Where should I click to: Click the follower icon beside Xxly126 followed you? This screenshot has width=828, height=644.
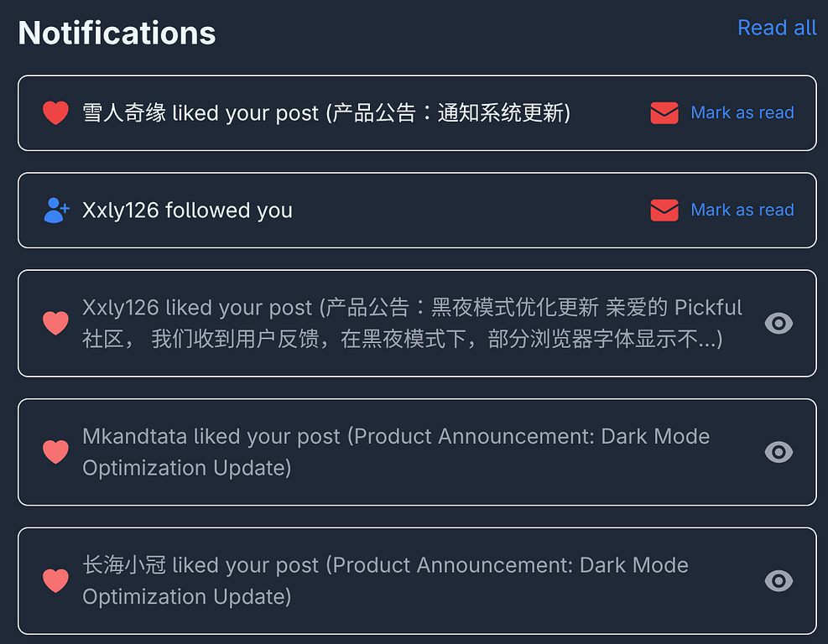(x=56, y=210)
